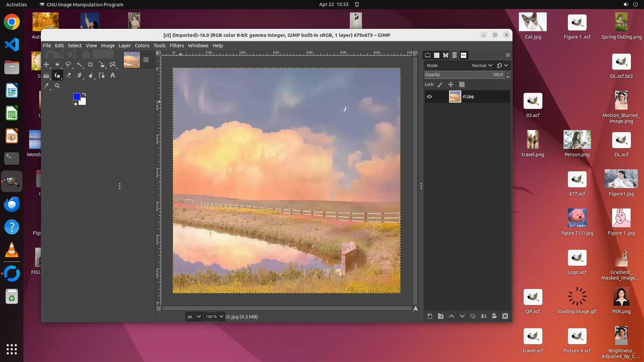
Task: Open the Filters menu
Action: 176,46
